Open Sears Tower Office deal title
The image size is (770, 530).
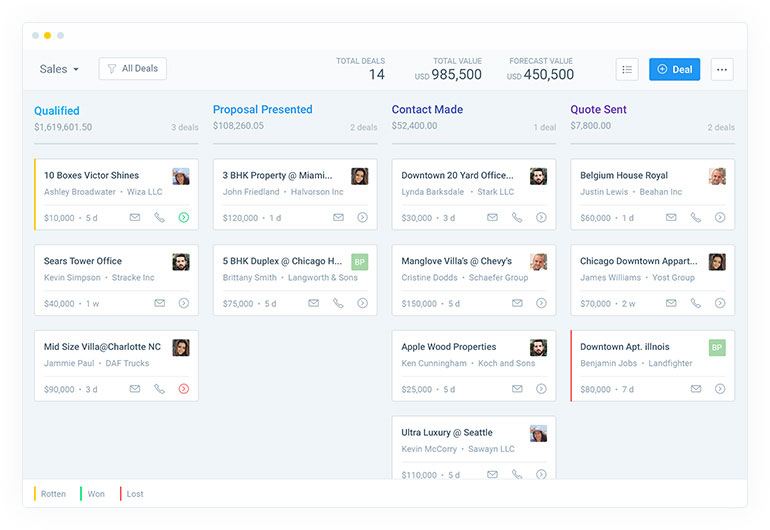pos(82,261)
